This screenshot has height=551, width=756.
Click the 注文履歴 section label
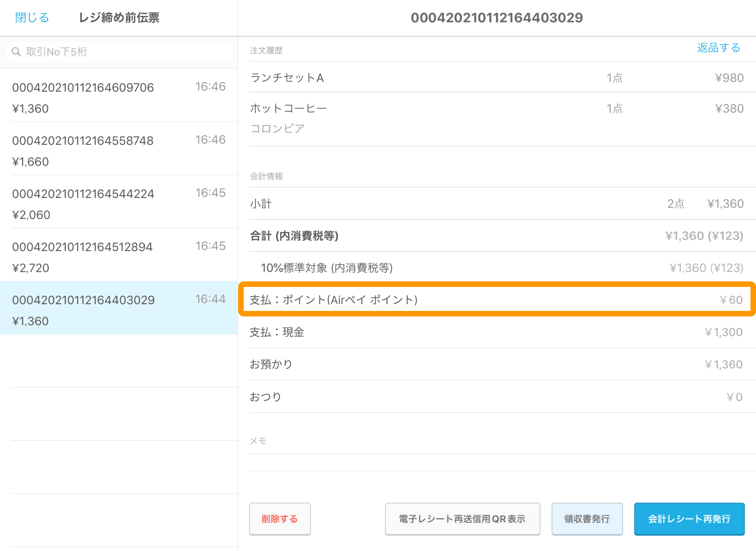tap(266, 50)
